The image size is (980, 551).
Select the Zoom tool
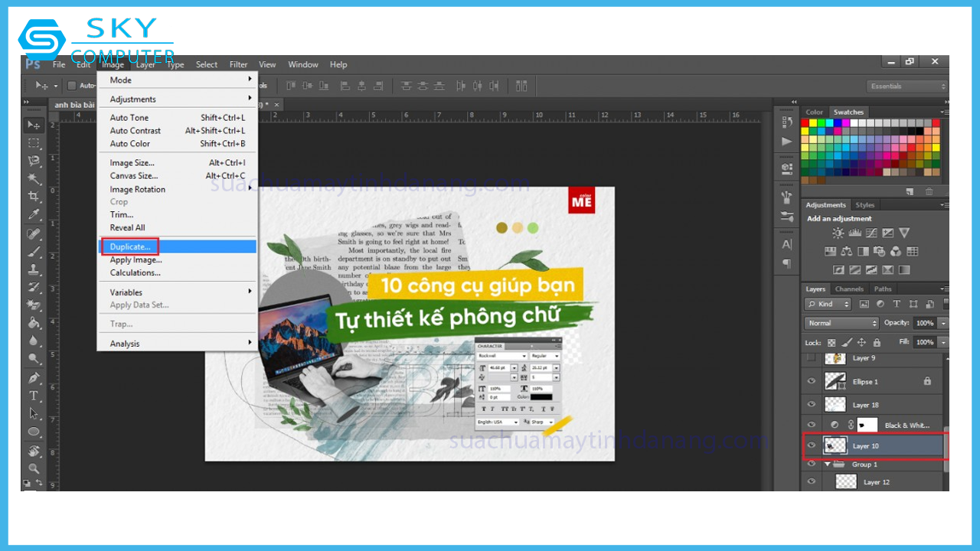pyautogui.click(x=34, y=468)
